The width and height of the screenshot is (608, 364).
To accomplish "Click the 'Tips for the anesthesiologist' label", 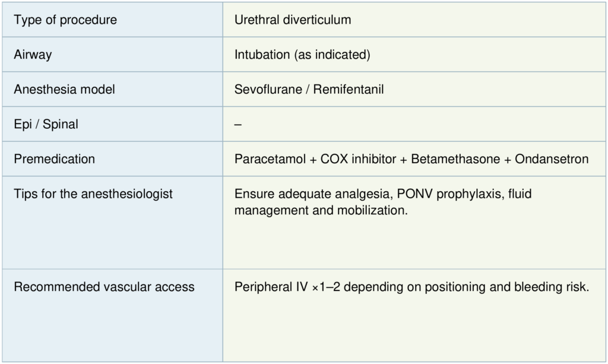I will point(93,194).
